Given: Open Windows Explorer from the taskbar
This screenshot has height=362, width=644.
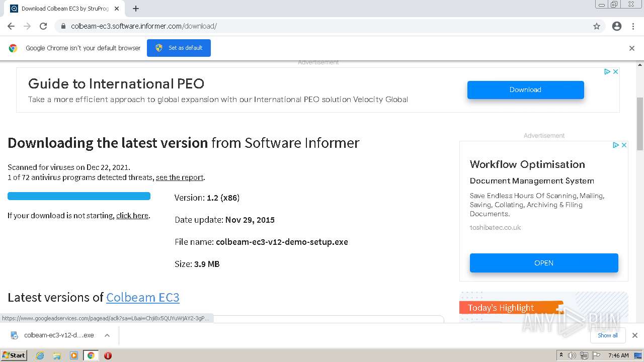Looking at the screenshot, I should [57, 355].
